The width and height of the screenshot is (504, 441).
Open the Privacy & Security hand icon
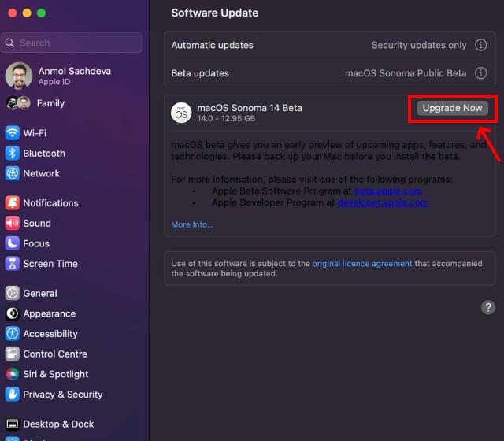[x=13, y=395]
